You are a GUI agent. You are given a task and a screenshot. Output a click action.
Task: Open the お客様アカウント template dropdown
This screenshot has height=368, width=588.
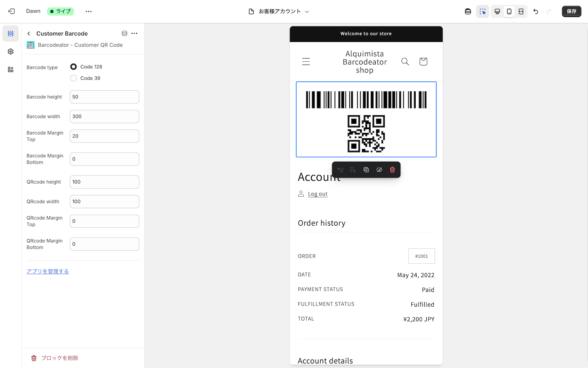pos(279,11)
